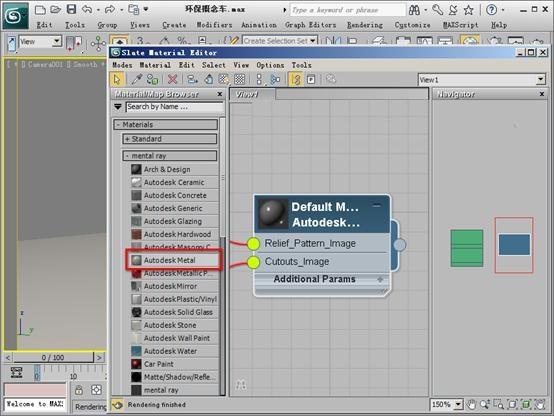
Task: Open the MAXScript menu
Action: (x=460, y=25)
